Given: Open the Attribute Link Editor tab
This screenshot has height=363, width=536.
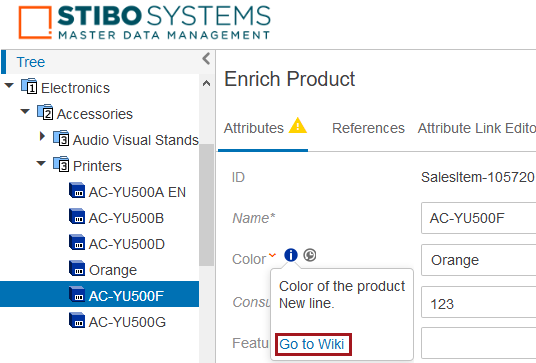Looking at the screenshot, I should pyautogui.click(x=477, y=128).
